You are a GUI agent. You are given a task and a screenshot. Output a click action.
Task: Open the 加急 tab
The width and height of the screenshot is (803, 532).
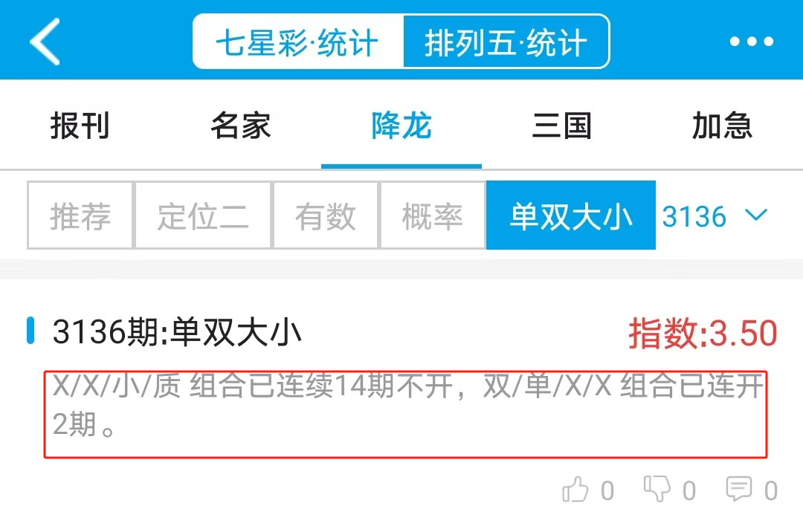722,126
